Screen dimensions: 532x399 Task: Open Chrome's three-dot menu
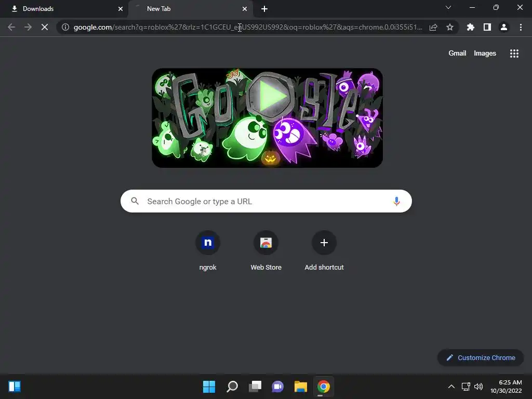[521, 27]
